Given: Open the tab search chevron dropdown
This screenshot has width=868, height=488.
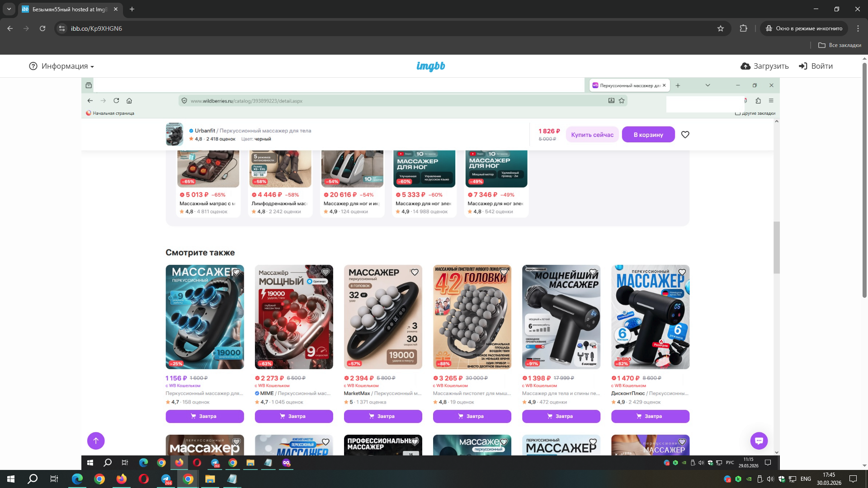Looking at the screenshot, I should [x=9, y=9].
